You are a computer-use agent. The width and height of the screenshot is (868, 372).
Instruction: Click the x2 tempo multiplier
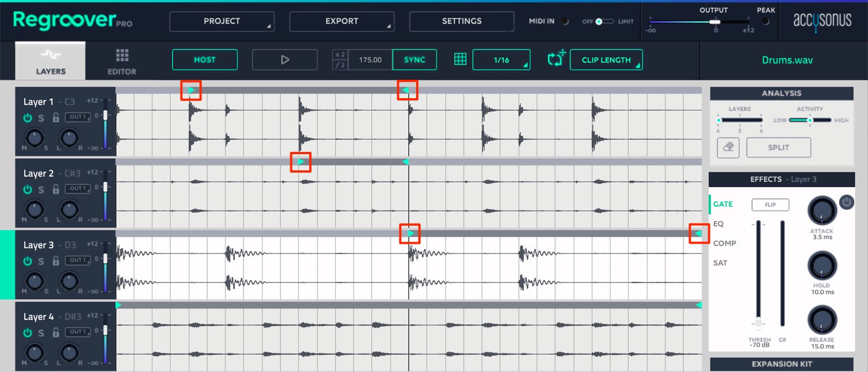pyautogui.click(x=340, y=55)
